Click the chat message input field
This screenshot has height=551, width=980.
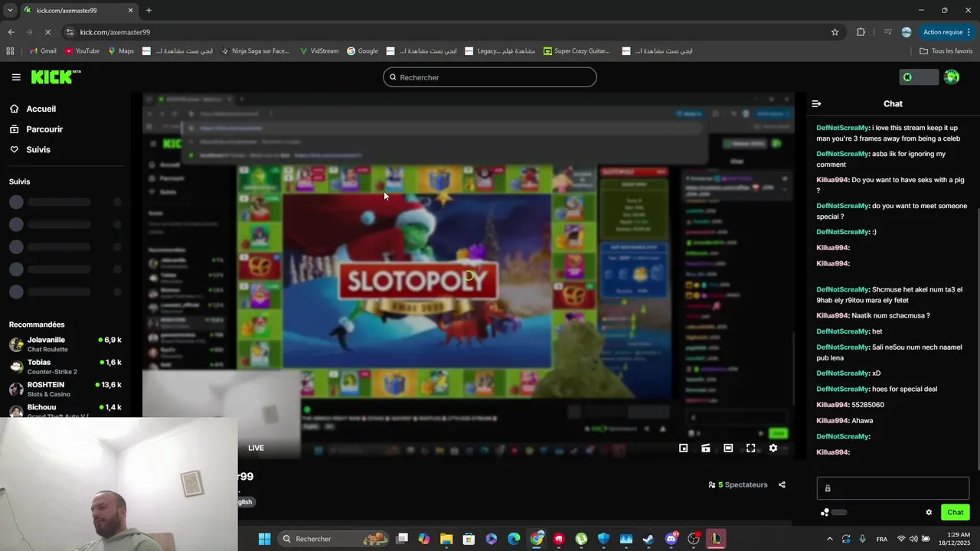click(x=893, y=488)
